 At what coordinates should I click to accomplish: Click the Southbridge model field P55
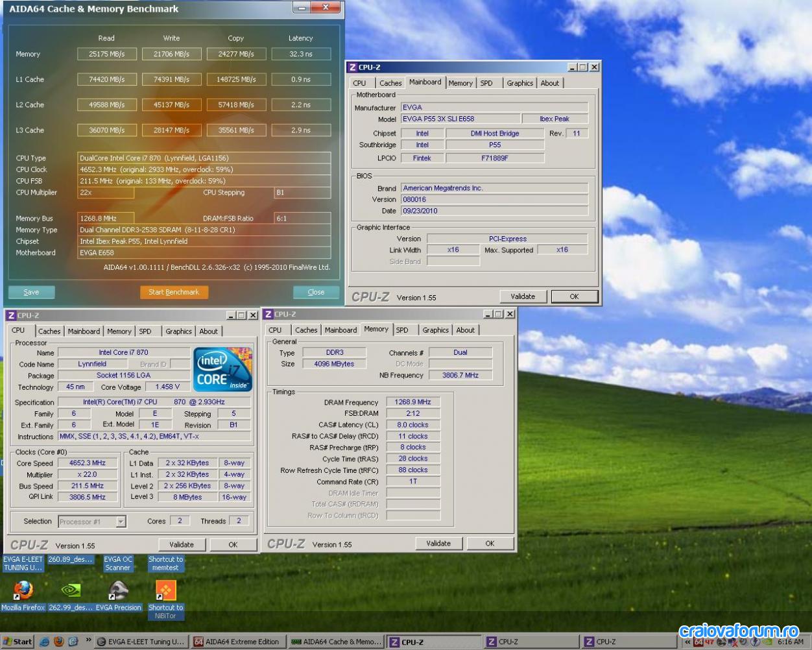point(495,145)
